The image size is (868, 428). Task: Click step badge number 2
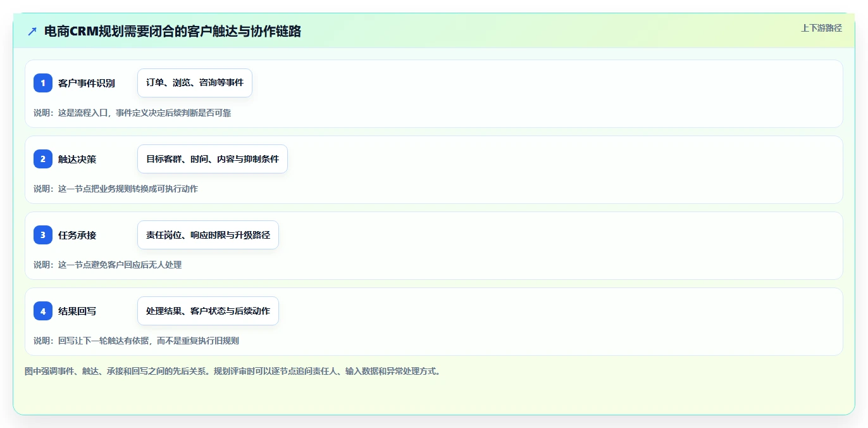coord(43,159)
